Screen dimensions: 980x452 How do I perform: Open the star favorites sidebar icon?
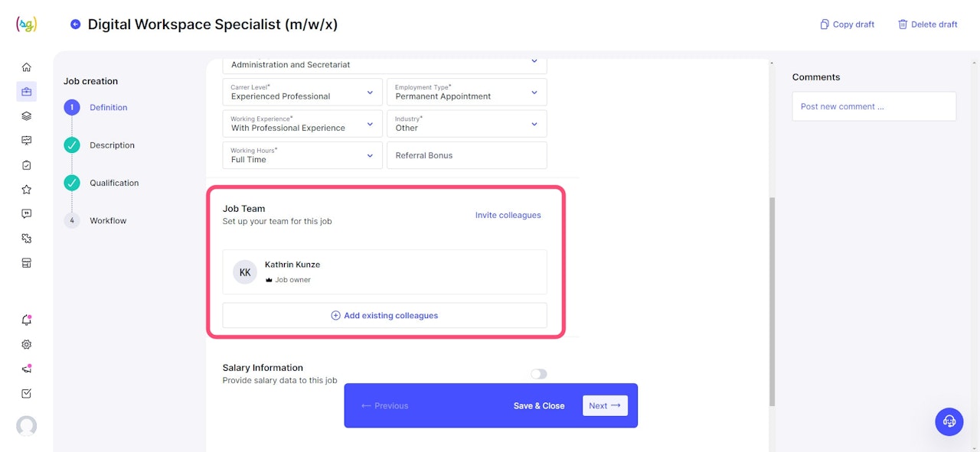26,190
